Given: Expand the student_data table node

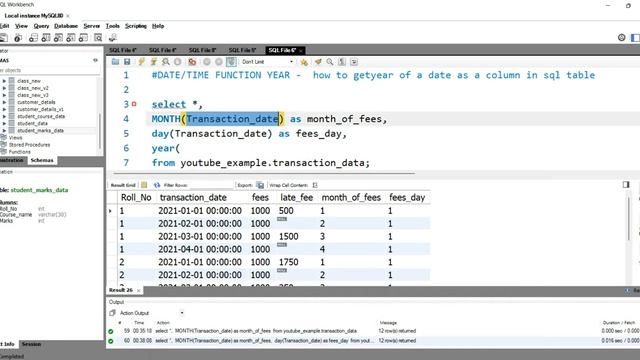Looking at the screenshot, I should pos(4,123).
